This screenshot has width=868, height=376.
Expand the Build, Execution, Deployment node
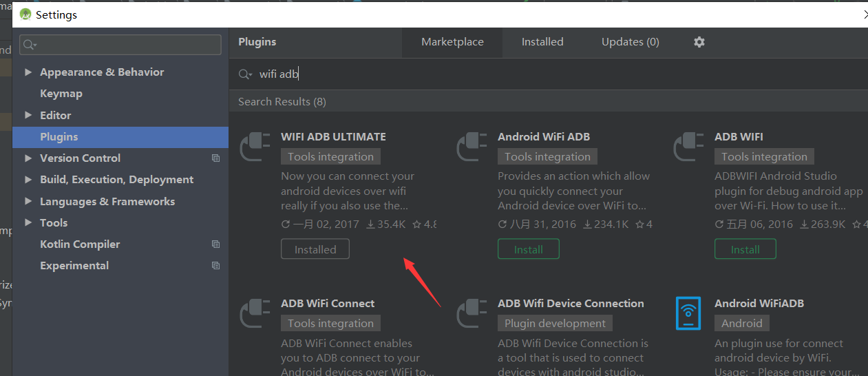point(28,180)
